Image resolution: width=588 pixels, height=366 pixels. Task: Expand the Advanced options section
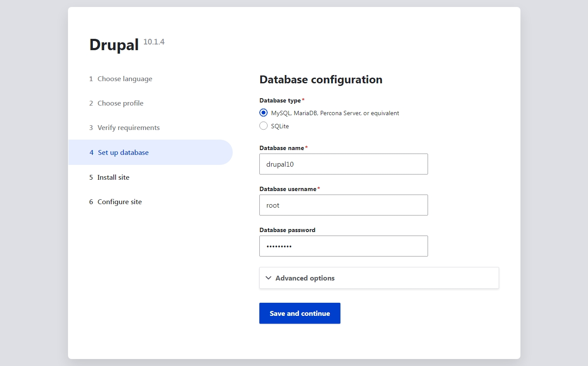point(305,278)
